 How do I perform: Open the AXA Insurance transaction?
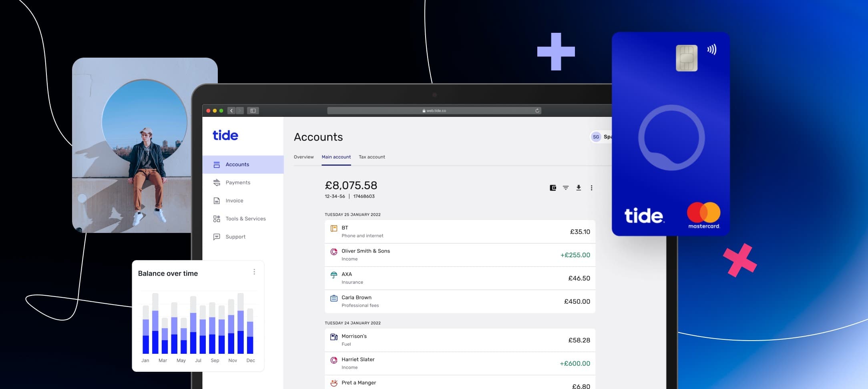pos(460,278)
